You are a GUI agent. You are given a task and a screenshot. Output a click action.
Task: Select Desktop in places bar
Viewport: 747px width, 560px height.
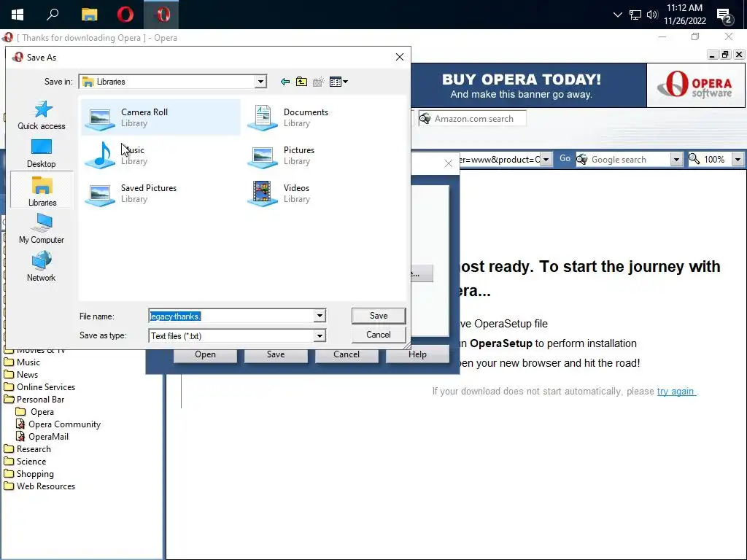click(42, 153)
